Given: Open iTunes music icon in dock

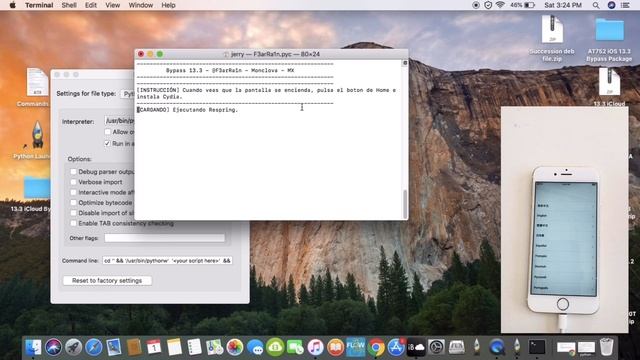Looking at the screenshot, I should (315, 347).
